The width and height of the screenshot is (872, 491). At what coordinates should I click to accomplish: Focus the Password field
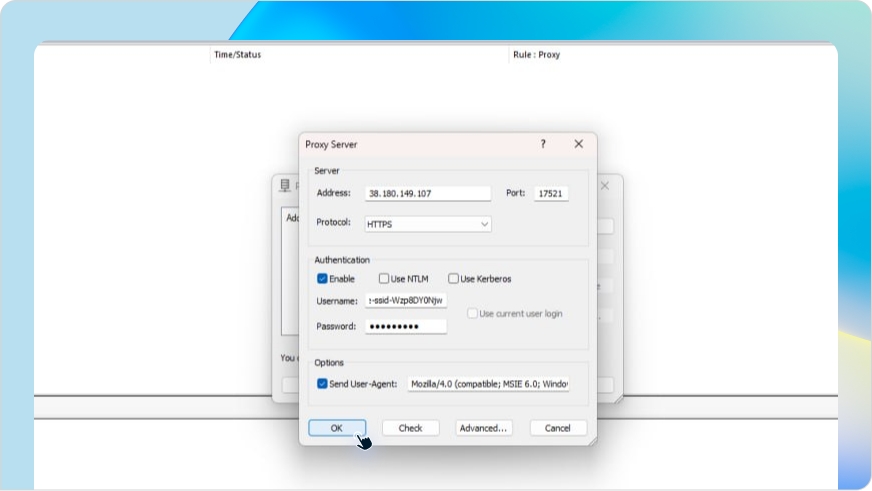point(406,327)
